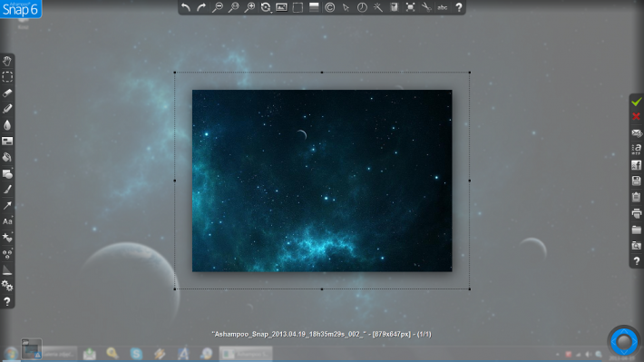
Task: Select the Aa text tool
Action: coord(7,221)
